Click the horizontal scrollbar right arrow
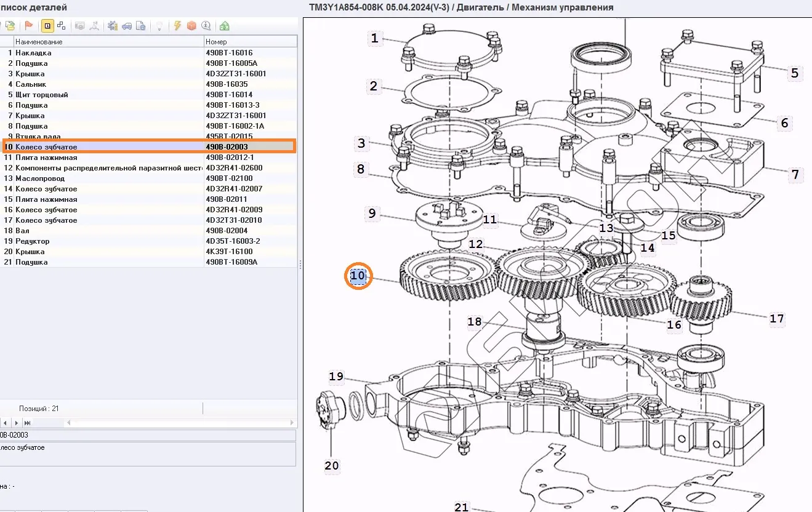This screenshot has width=812, height=512. pyautogui.click(x=293, y=423)
